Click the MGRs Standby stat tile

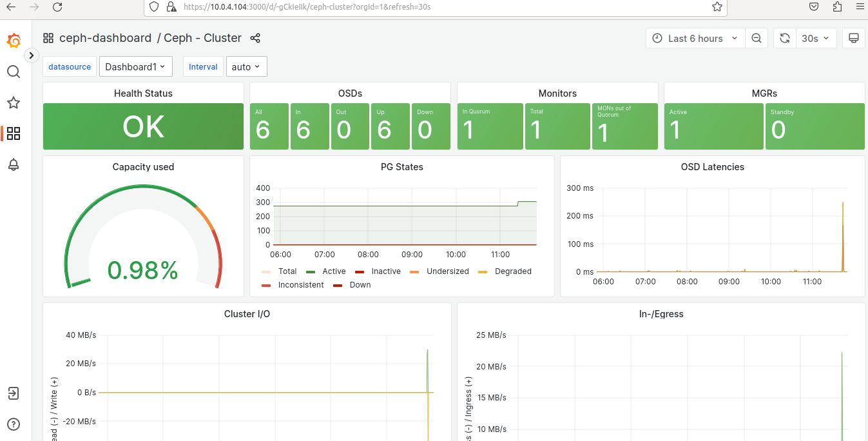815,126
